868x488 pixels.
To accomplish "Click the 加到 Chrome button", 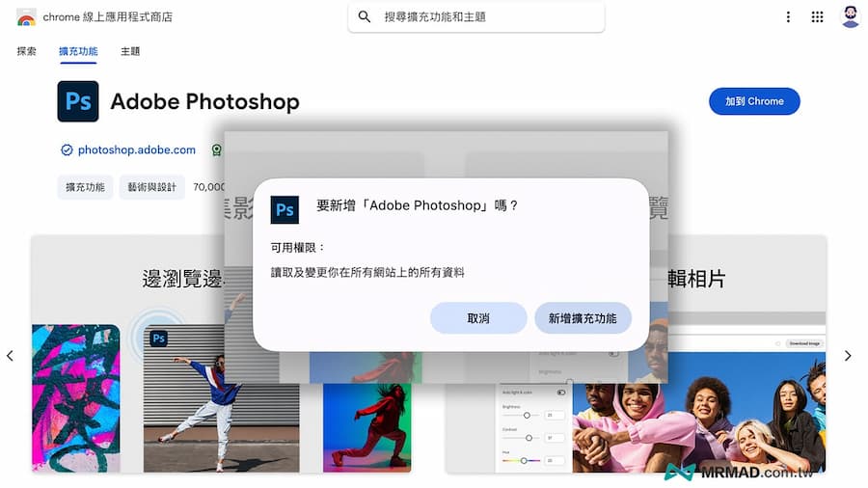I will coord(754,101).
